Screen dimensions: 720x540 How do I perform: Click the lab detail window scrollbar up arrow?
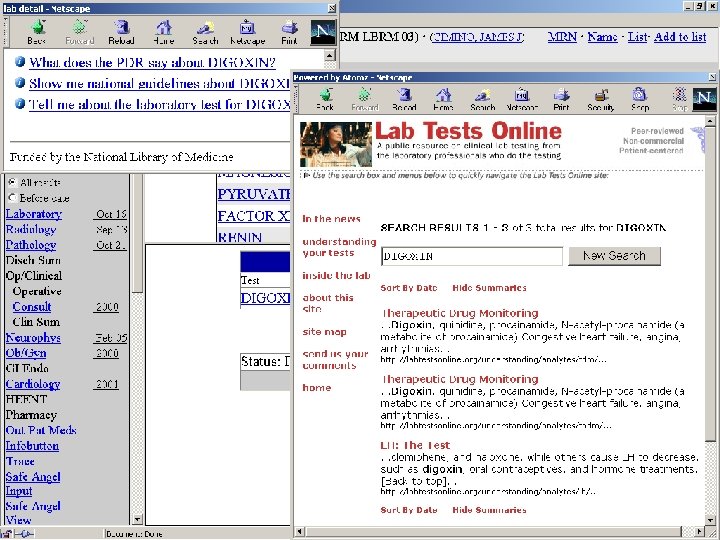click(330, 56)
